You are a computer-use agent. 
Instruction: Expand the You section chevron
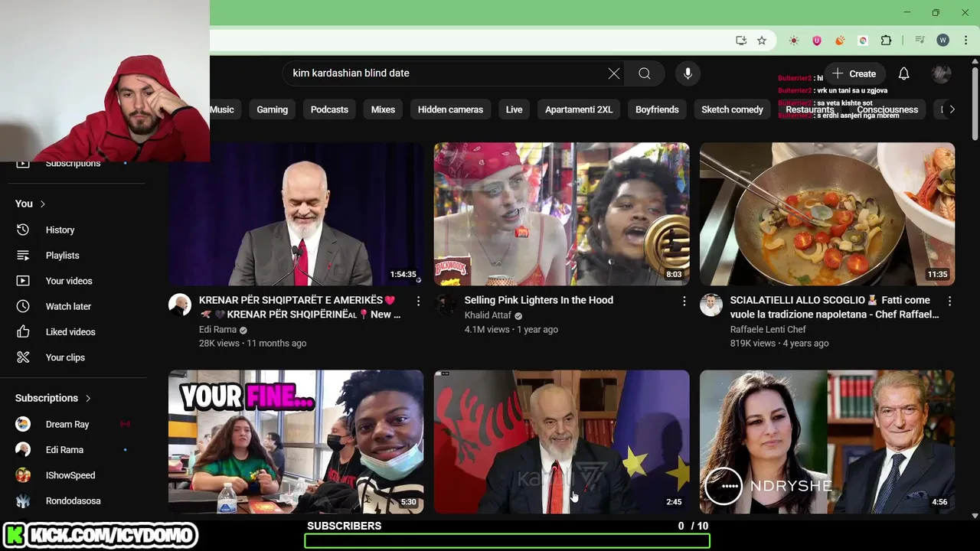43,204
